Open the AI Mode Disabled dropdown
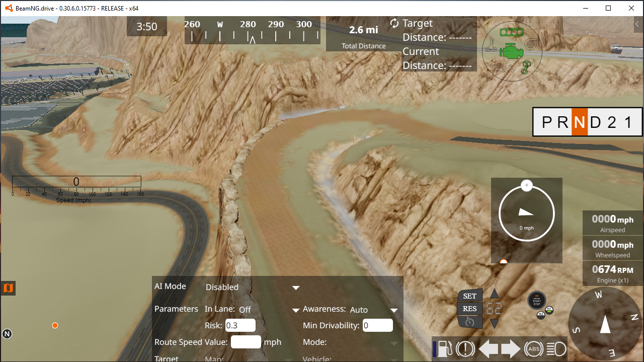Screen dimensions: 644x362 (x=252, y=287)
